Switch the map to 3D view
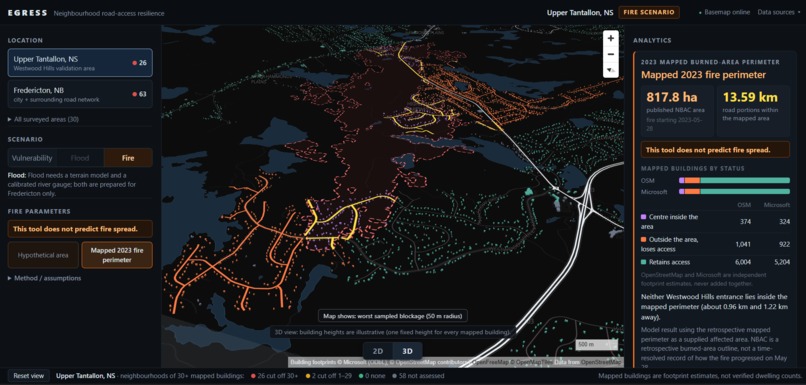 pyautogui.click(x=407, y=352)
